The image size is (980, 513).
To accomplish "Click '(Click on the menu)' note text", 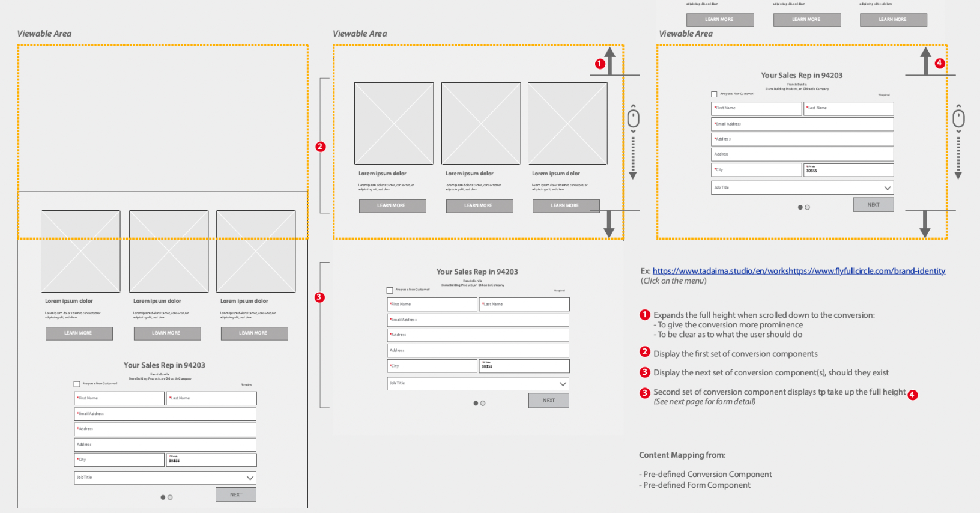I will 674,281.
